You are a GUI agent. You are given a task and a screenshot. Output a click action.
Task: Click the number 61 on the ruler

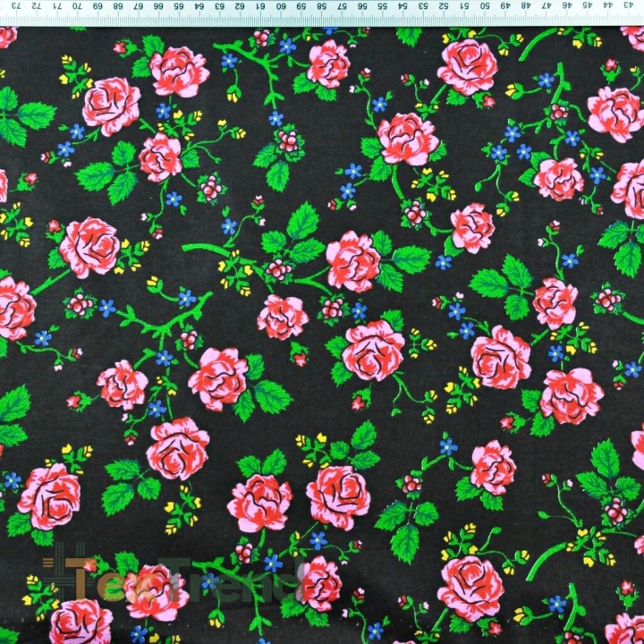point(260,6)
